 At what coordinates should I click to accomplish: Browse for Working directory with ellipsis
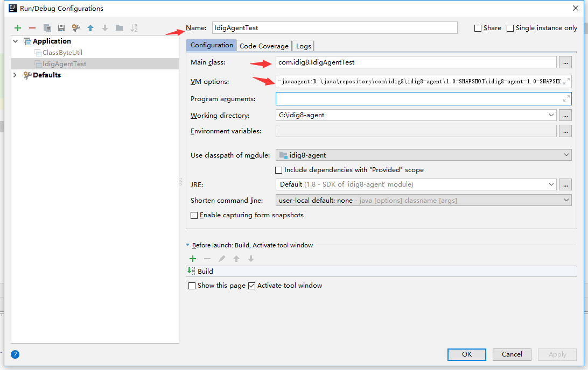565,115
